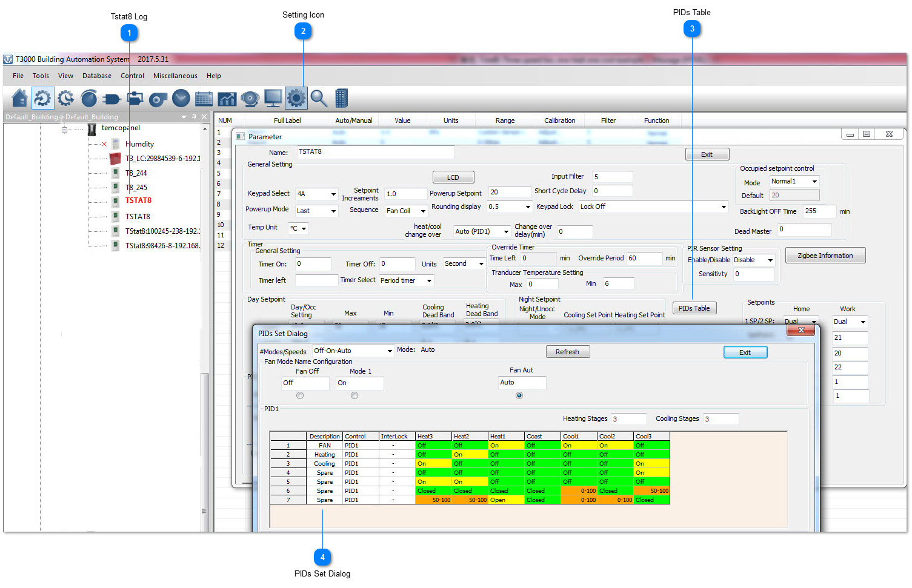Click the monitor screen toolbar icon
The image size is (912, 588).
pyautogui.click(x=273, y=98)
